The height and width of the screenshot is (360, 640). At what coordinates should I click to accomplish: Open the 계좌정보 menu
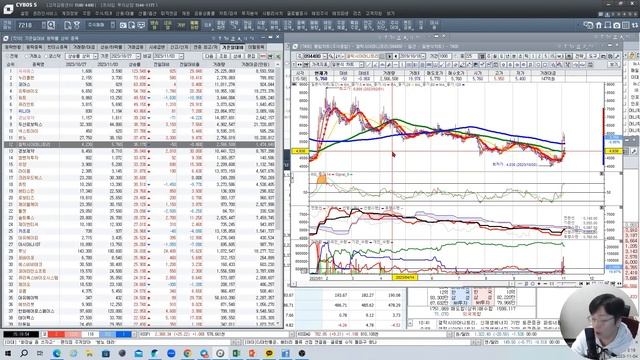coord(70,13)
